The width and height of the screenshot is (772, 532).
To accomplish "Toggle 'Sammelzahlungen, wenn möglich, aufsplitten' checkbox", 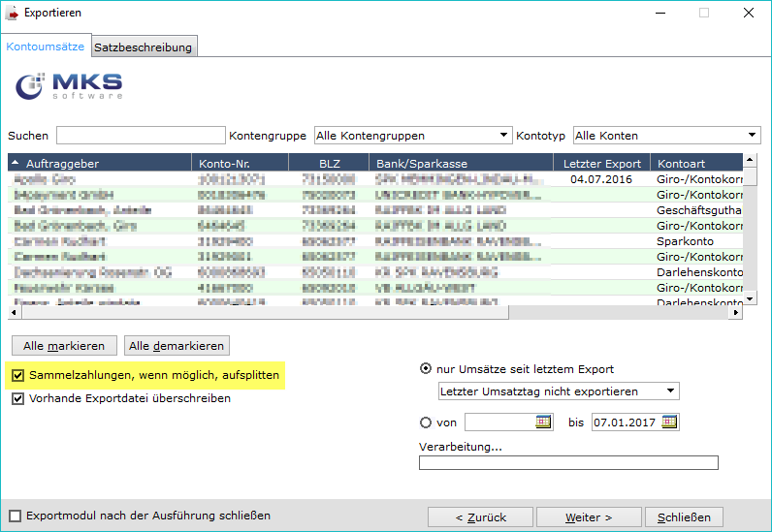I will (17, 375).
